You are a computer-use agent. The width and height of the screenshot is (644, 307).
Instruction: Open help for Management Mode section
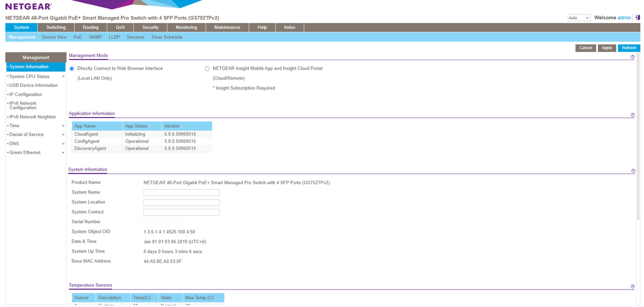click(633, 57)
